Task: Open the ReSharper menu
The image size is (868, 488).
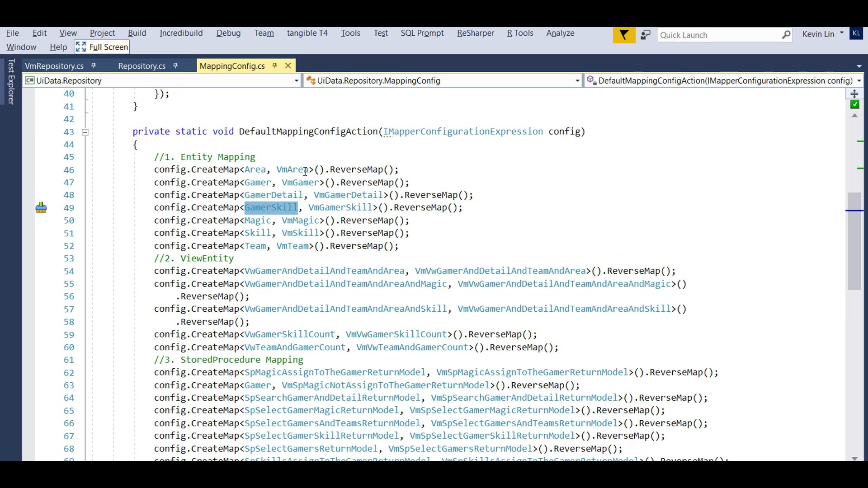Action: pyautogui.click(x=475, y=33)
